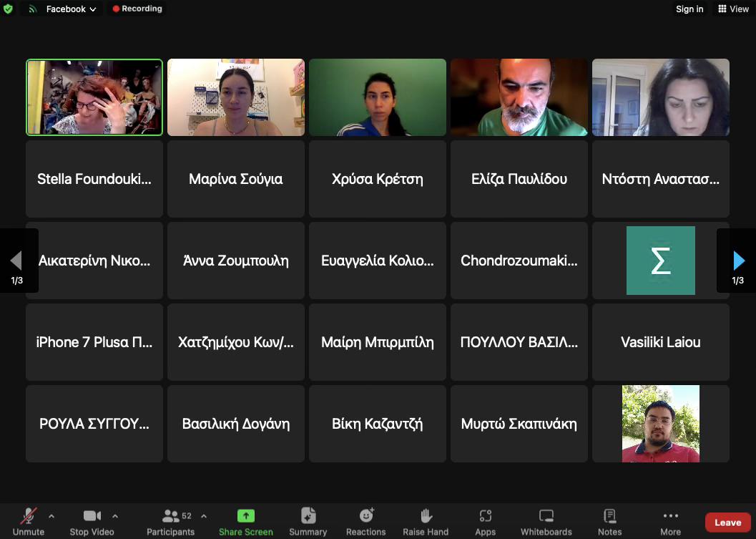
Task: Open the Notes panel
Action: (609, 521)
